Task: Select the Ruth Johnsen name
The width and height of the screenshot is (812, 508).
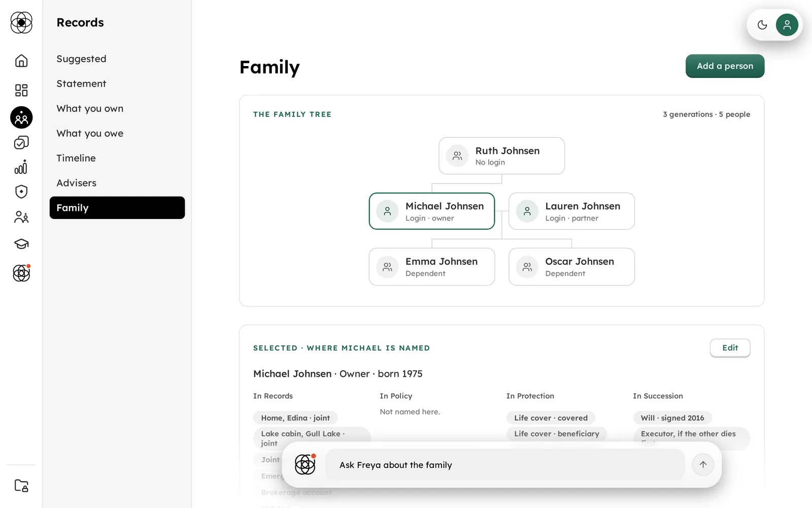Action: [x=507, y=151]
